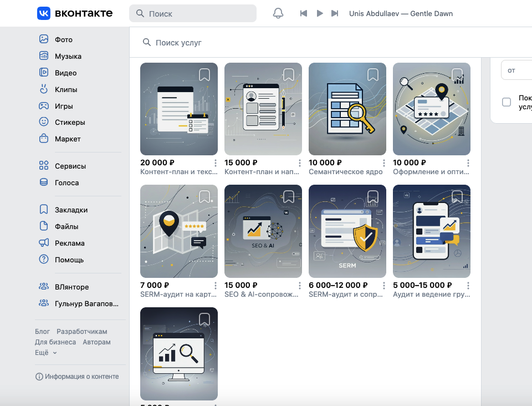Open the Файлы icon
The height and width of the screenshot is (406, 532).
coord(44,226)
